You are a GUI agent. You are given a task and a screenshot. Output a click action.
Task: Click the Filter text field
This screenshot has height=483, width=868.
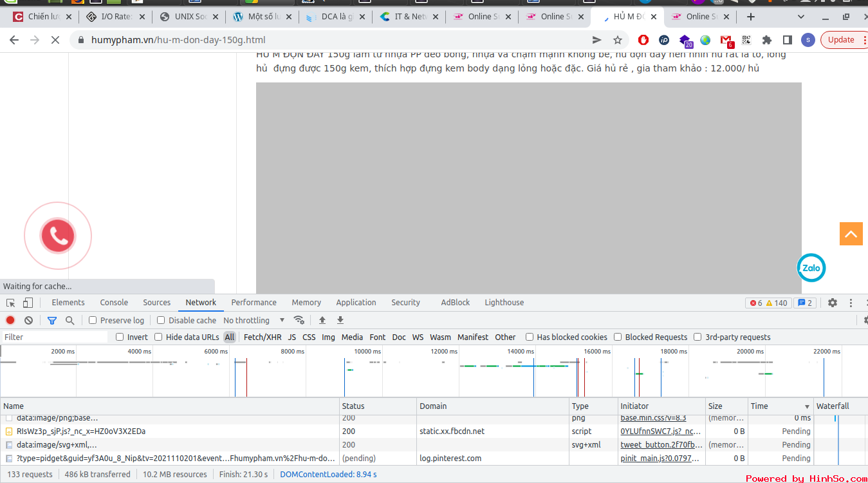[55, 337]
